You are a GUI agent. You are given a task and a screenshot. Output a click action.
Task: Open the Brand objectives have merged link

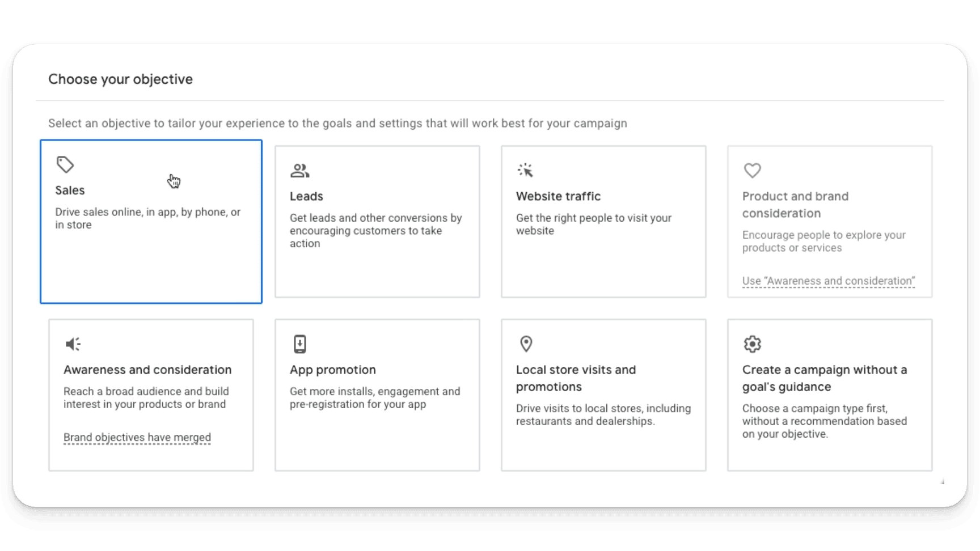pyautogui.click(x=137, y=438)
